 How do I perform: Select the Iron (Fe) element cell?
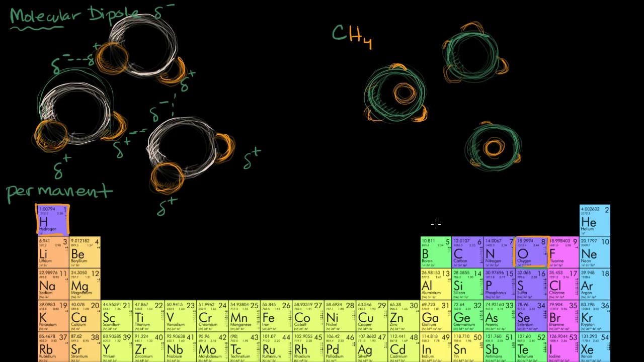point(276,315)
